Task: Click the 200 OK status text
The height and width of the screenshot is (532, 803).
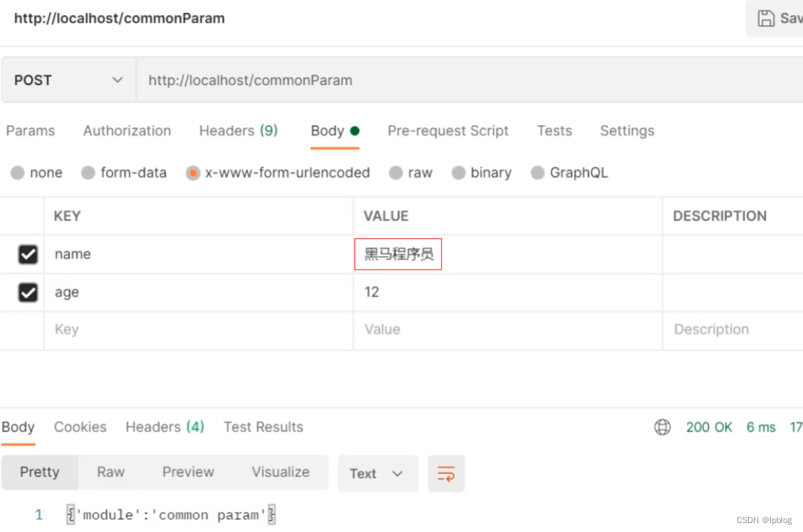Action: 709,427
